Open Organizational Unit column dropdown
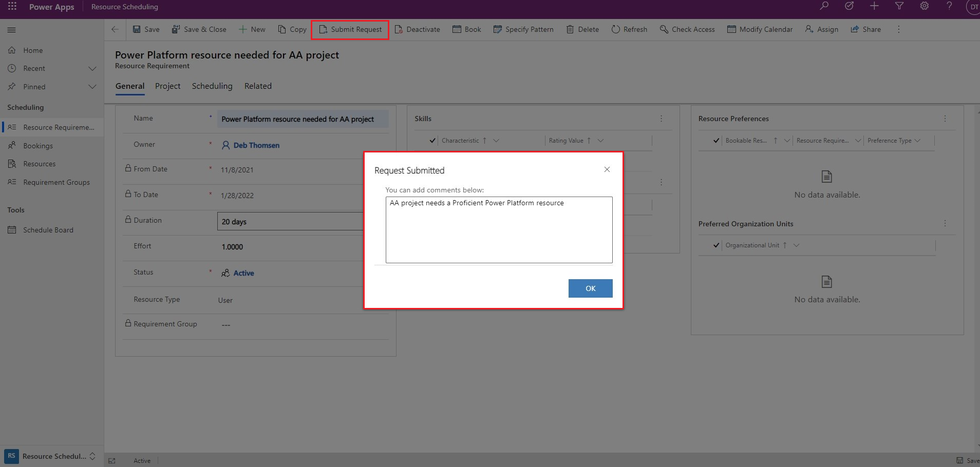980x467 pixels. coord(796,245)
